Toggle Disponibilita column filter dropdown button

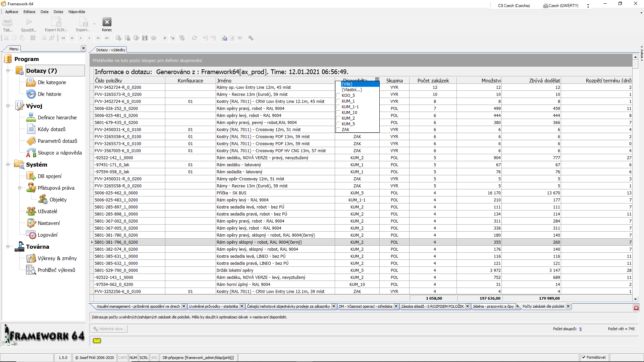(377, 79)
